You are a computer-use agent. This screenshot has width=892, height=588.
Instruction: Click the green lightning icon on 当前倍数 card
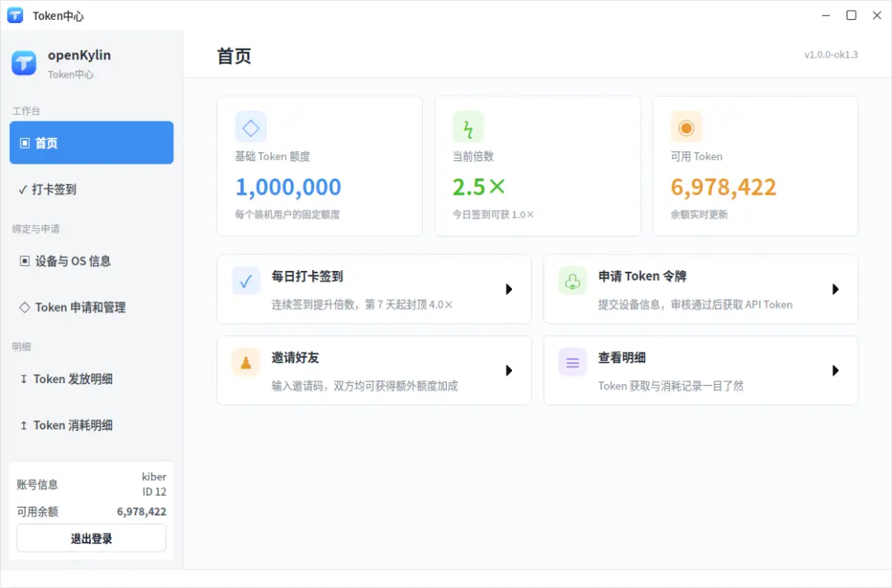468,127
